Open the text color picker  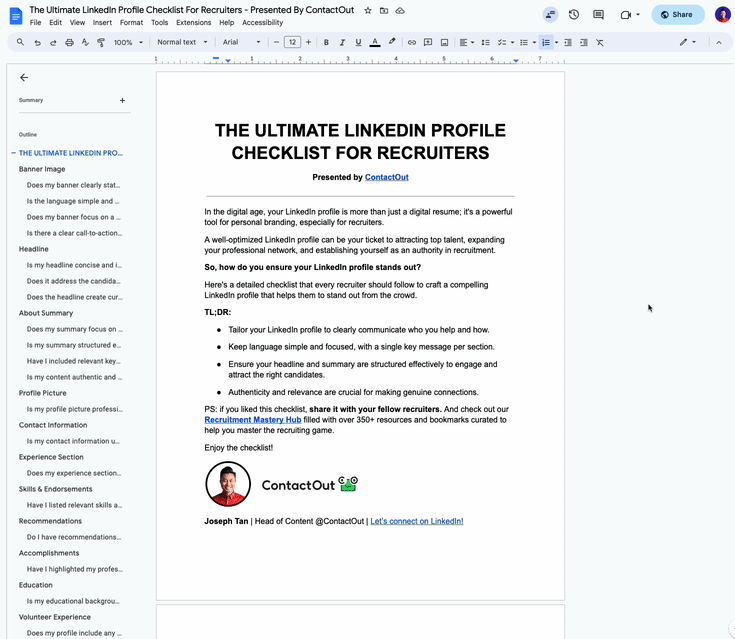(x=375, y=43)
